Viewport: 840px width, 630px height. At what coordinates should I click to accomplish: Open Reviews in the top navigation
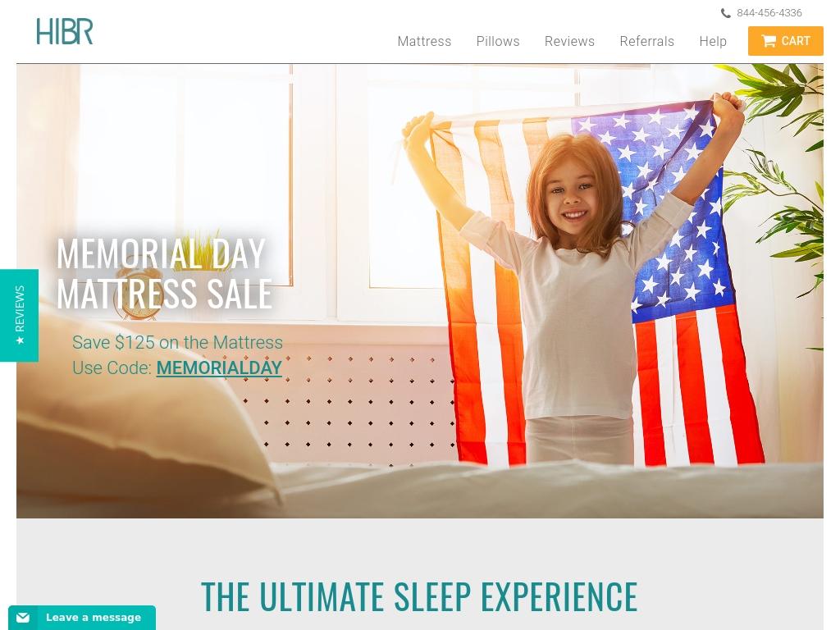[x=569, y=41]
